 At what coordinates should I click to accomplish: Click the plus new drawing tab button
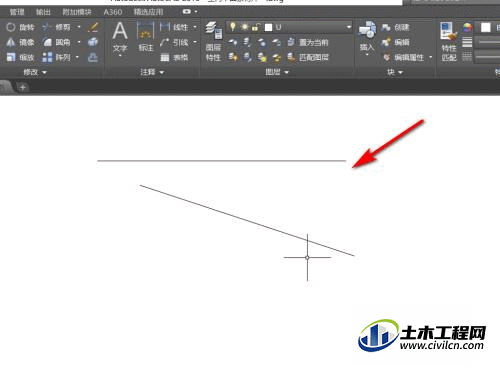coord(23,88)
